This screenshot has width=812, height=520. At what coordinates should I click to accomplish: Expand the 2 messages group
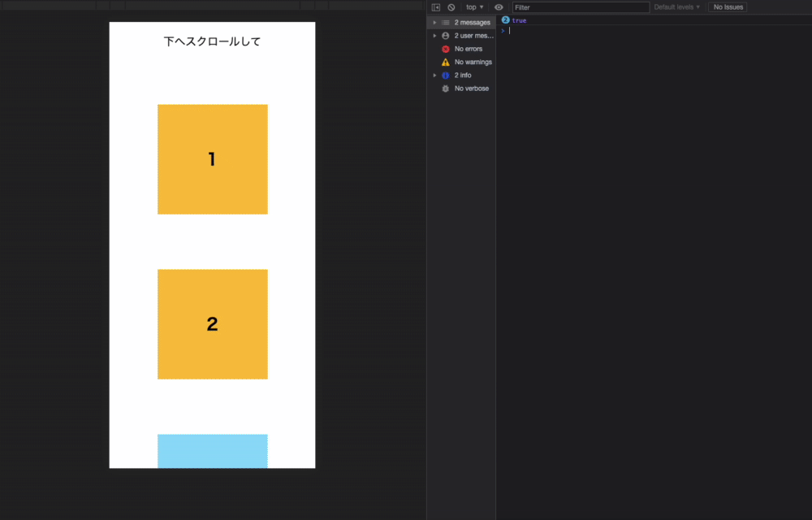pos(434,23)
